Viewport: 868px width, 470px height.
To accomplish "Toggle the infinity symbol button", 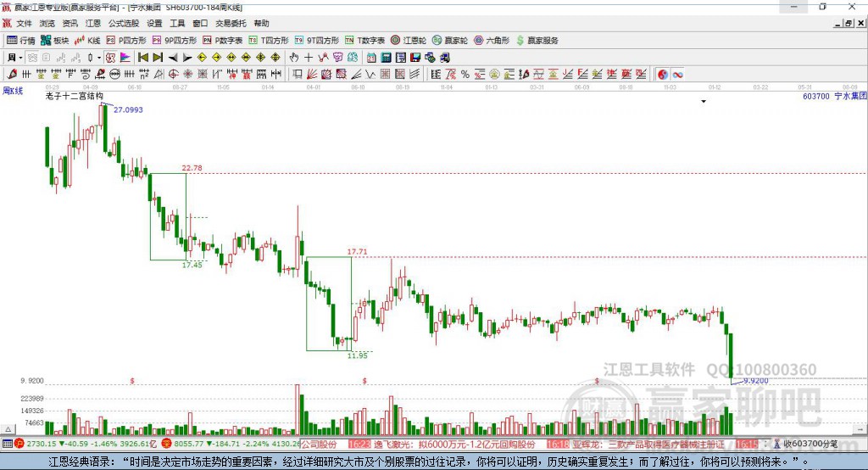I will (x=677, y=75).
